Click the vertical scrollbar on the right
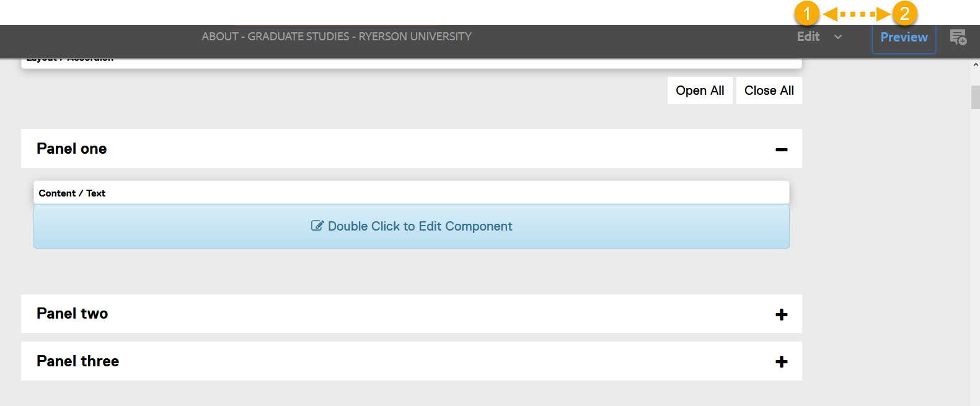Screen dimensions: 980x406 (x=973, y=97)
